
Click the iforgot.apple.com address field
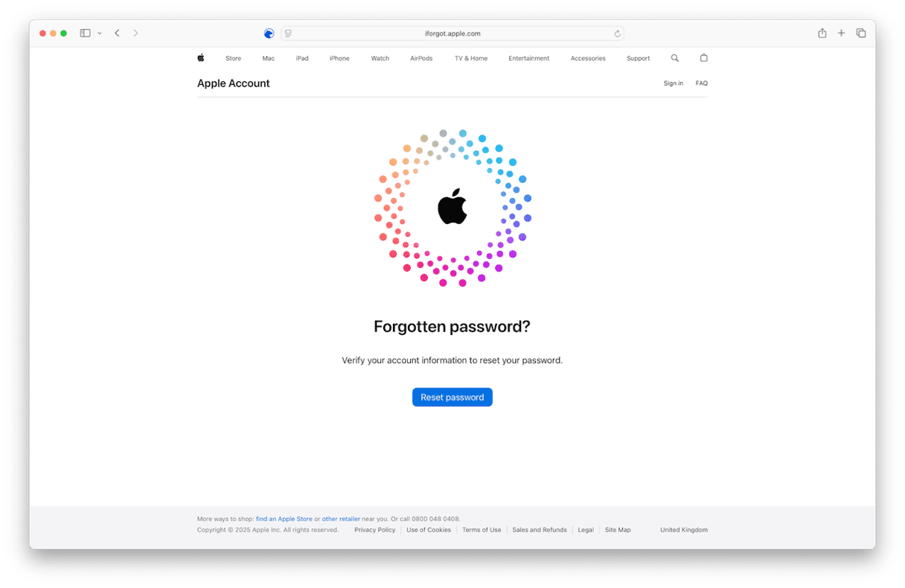coord(452,33)
